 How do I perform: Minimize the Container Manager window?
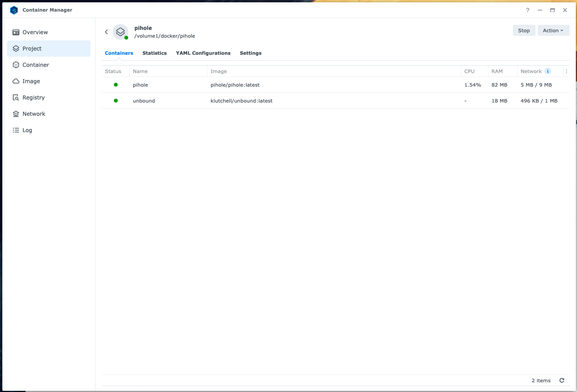click(x=540, y=10)
